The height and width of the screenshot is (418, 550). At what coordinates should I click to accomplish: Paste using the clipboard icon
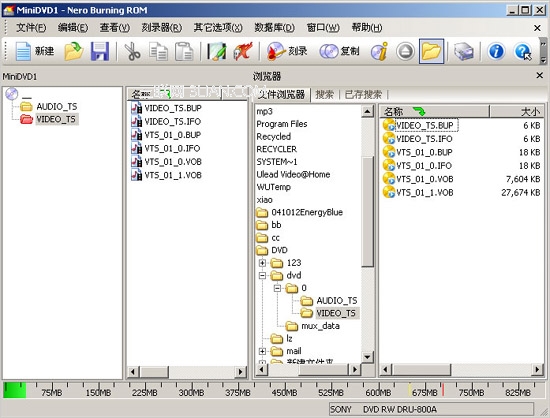(184, 51)
